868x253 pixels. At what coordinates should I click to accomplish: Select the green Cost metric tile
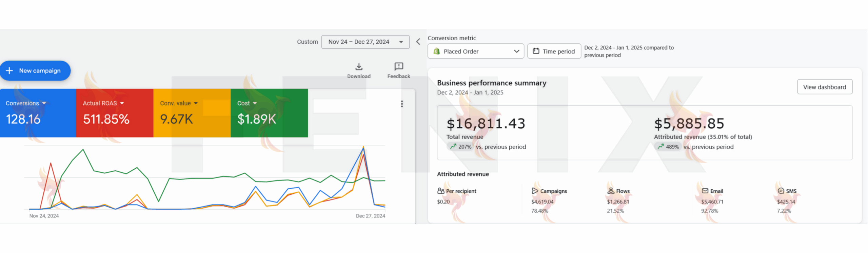coord(269,113)
